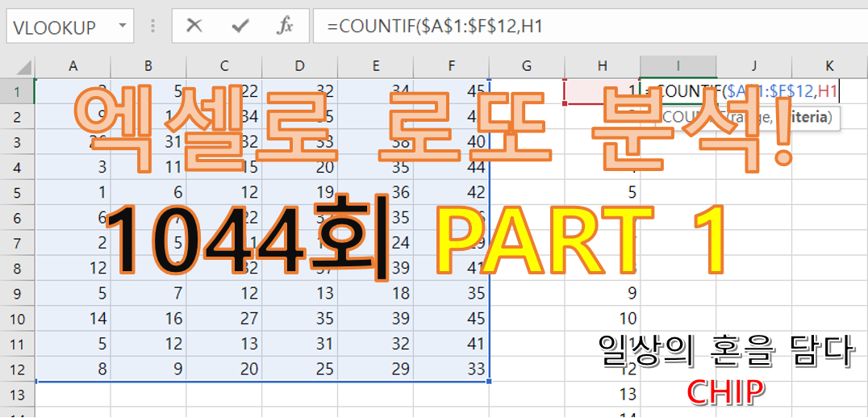868x418 pixels.
Task: Select row 12 header
Action: coord(17,369)
